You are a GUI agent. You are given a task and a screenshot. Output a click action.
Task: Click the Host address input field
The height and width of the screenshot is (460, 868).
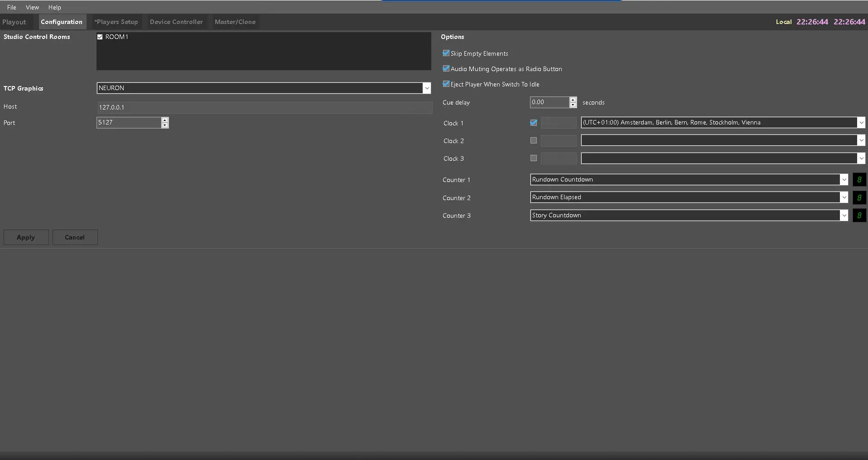coord(265,108)
